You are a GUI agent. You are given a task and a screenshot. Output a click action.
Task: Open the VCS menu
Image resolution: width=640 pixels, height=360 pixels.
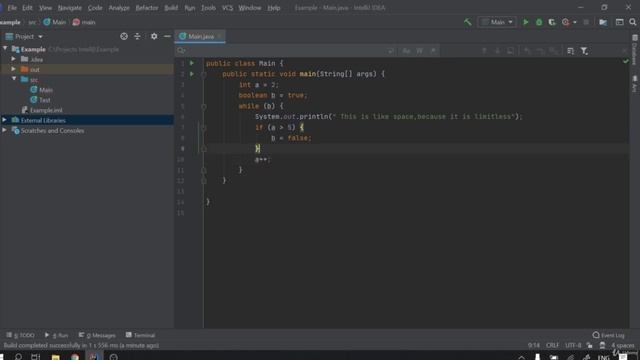coord(227,8)
